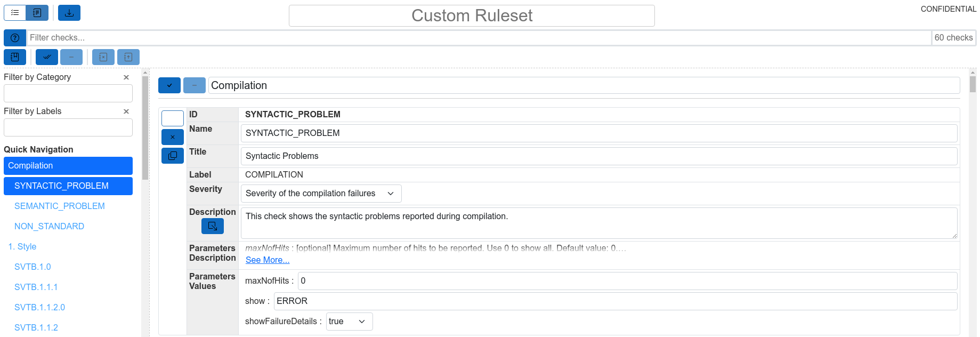Open the Severity dropdown for compilation failures

320,193
